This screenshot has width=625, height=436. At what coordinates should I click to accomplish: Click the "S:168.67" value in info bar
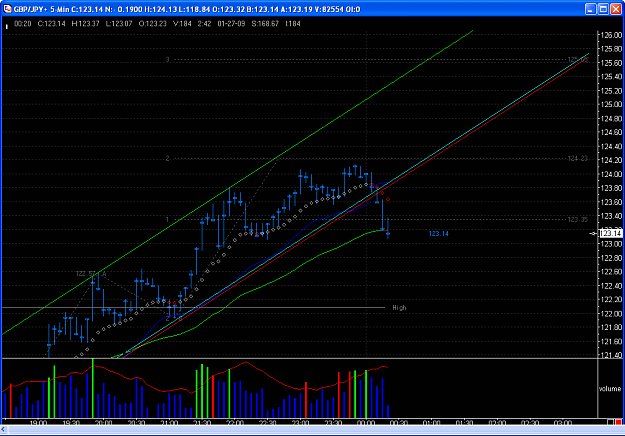pyautogui.click(x=265, y=24)
